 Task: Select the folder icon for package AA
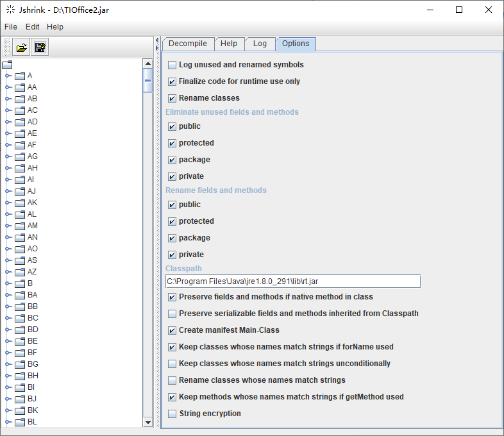coord(20,87)
